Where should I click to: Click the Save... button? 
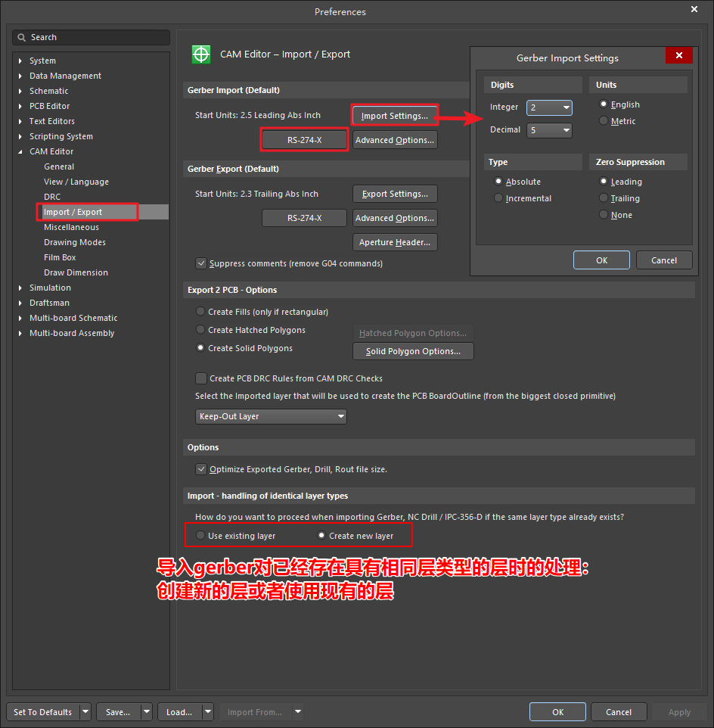[118, 712]
